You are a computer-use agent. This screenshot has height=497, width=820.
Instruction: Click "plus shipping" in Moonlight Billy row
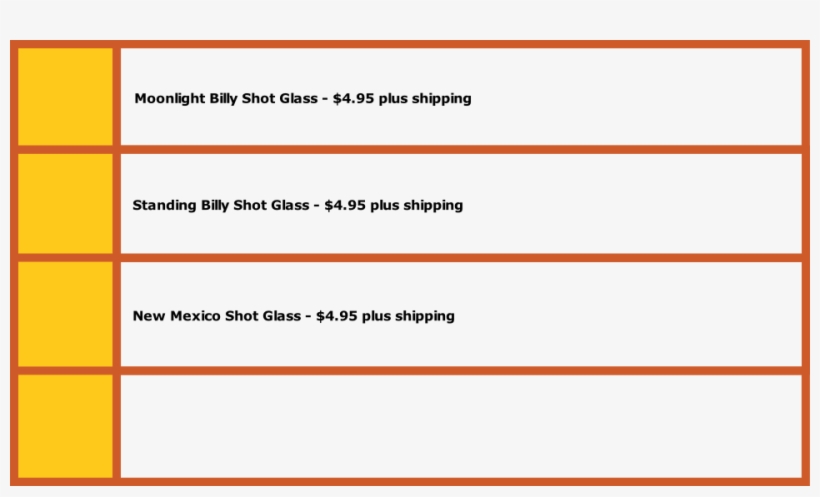(x=425, y=99)
